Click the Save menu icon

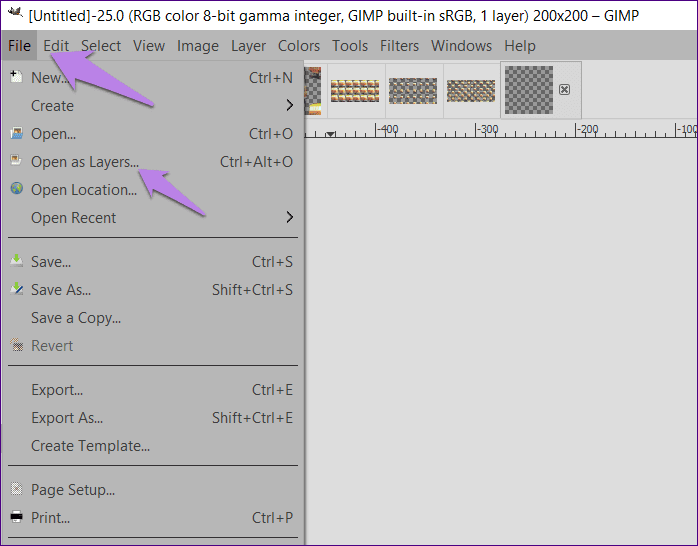pos(16,260)
